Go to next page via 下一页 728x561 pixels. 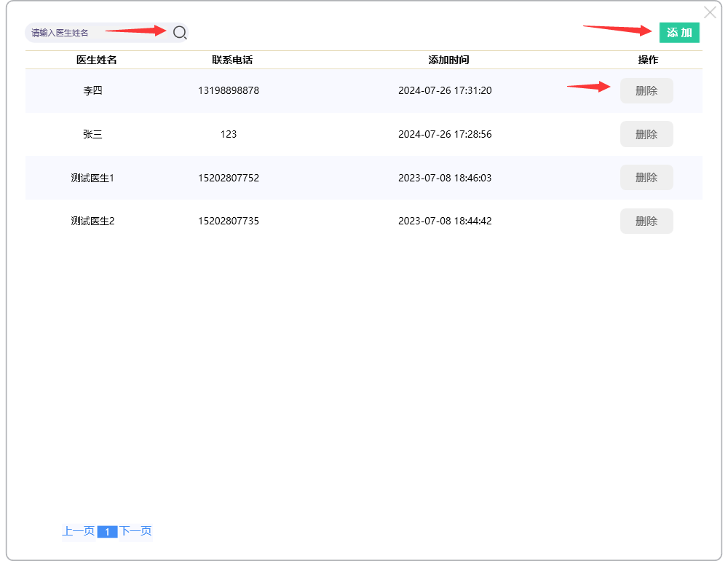[135, 531]
